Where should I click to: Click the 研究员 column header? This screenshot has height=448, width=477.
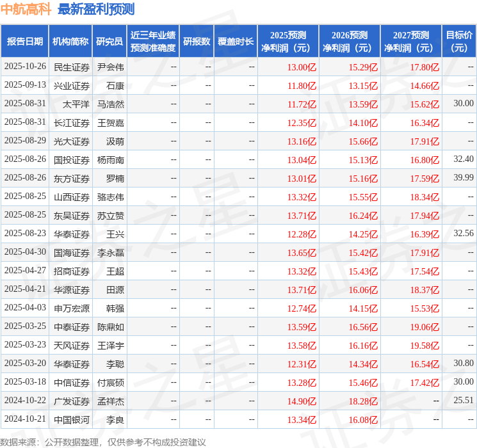(x=109, y=42)
